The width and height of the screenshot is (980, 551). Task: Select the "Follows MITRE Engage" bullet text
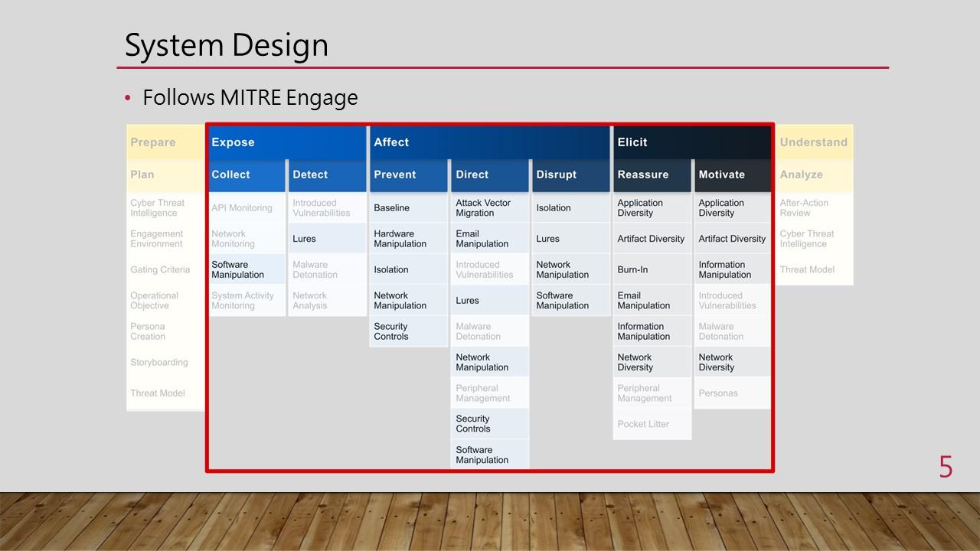pyautogui.click(x=250, y=98)
